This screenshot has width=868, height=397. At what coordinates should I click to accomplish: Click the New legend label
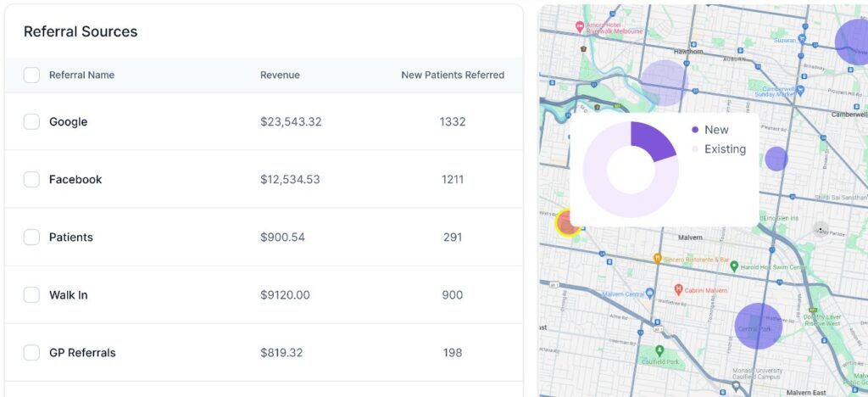click(x=716, y=130)
